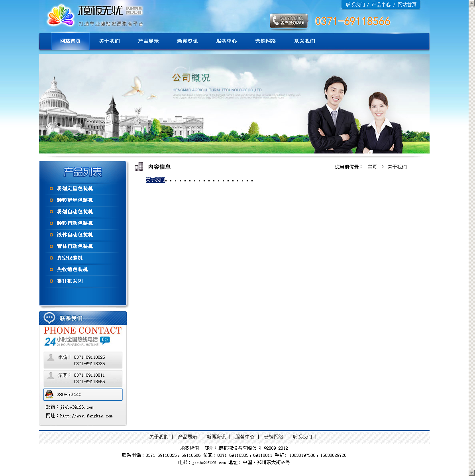
Task: Open the 产品展示 navigation menu item
Action: (x=148, y=41)
